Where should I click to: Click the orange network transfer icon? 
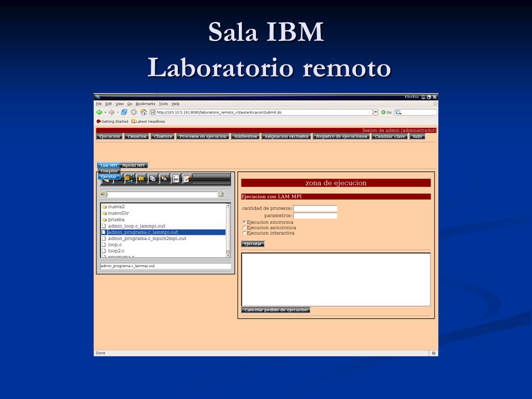[x=129, y=178]
